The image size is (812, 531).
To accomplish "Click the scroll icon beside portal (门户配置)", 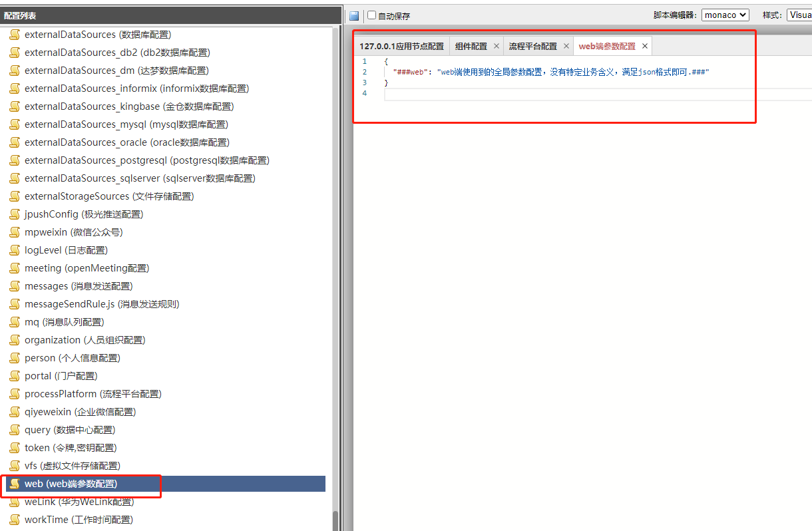I will [x=15, y=376].
